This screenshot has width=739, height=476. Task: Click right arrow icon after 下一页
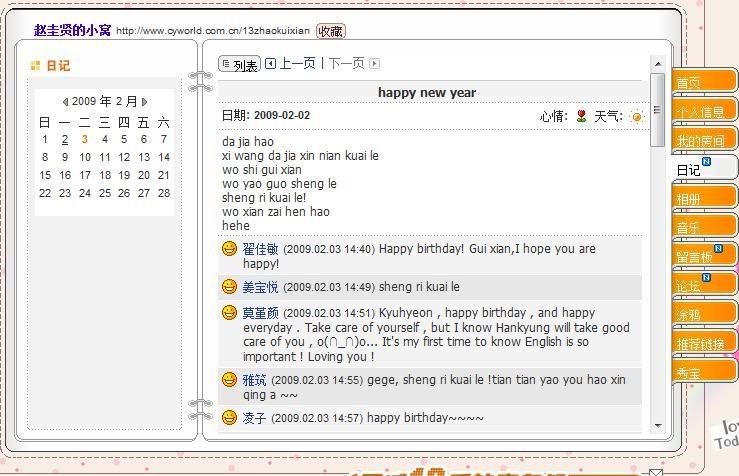pyautogui.click(x=375, y=64)
